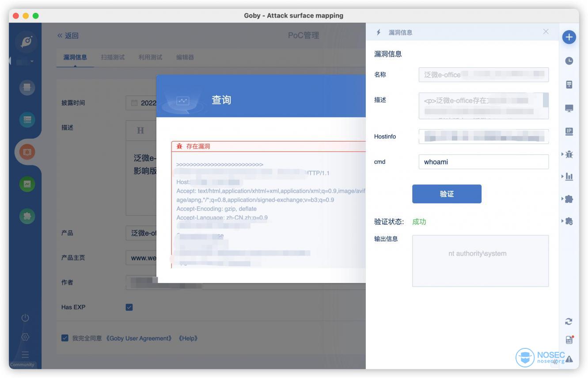Image resolution: width=588 pixels, height=378 pixels.
Task: Open the green extensions puzzle icon in sidebar
Action: click(x=27, y=215)
